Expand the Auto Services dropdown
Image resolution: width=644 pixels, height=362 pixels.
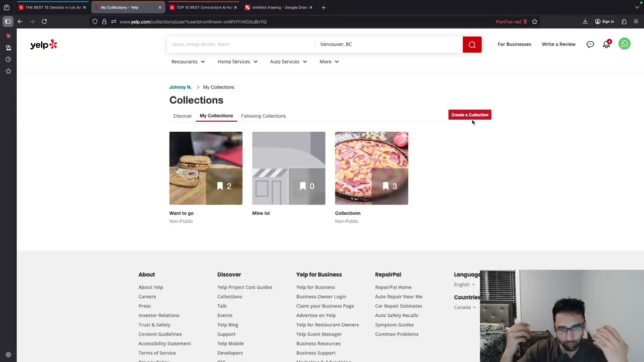pos(288,61)
